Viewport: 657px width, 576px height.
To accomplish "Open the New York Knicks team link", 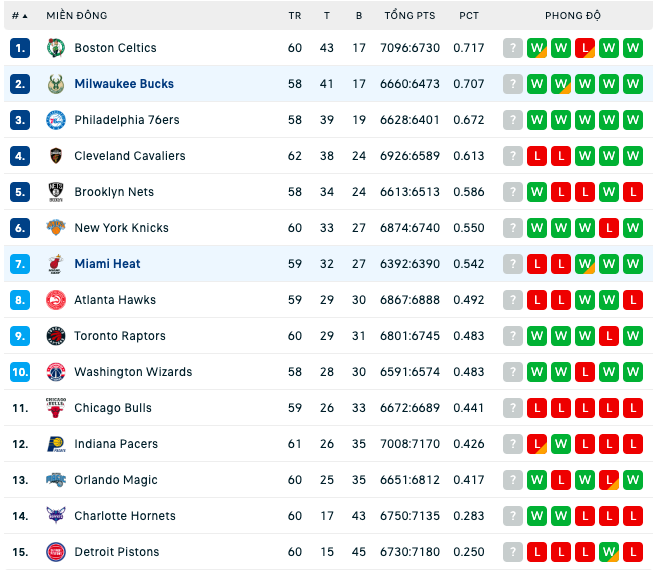I will coord(121,228).
